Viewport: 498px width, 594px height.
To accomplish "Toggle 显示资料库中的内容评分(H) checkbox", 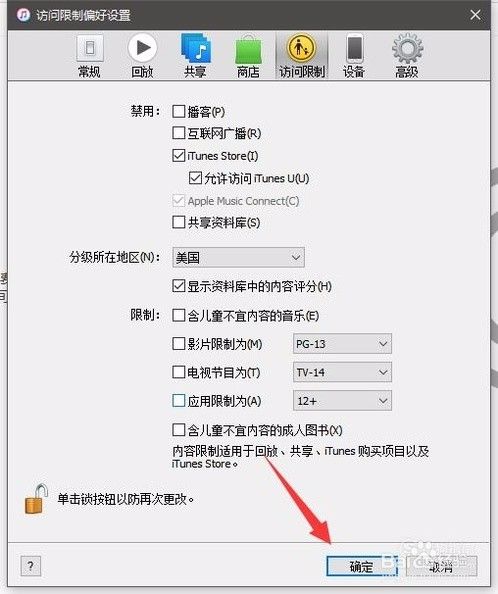I will (x=178, y=286).
